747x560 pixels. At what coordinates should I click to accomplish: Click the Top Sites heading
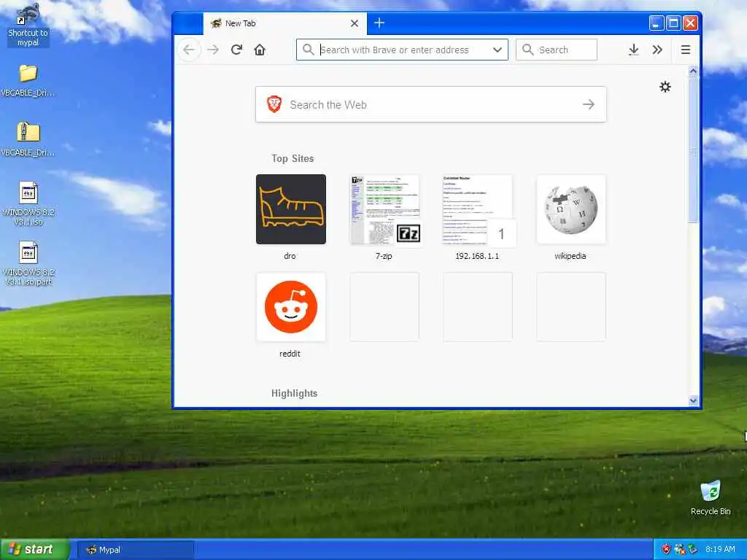pos(293,158)
